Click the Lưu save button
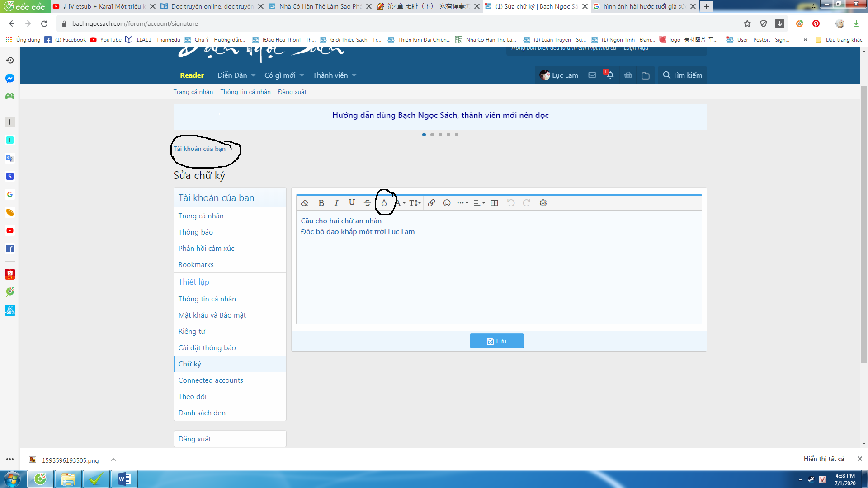This screenshot has height=488, width=868. (x=496, y=341)
